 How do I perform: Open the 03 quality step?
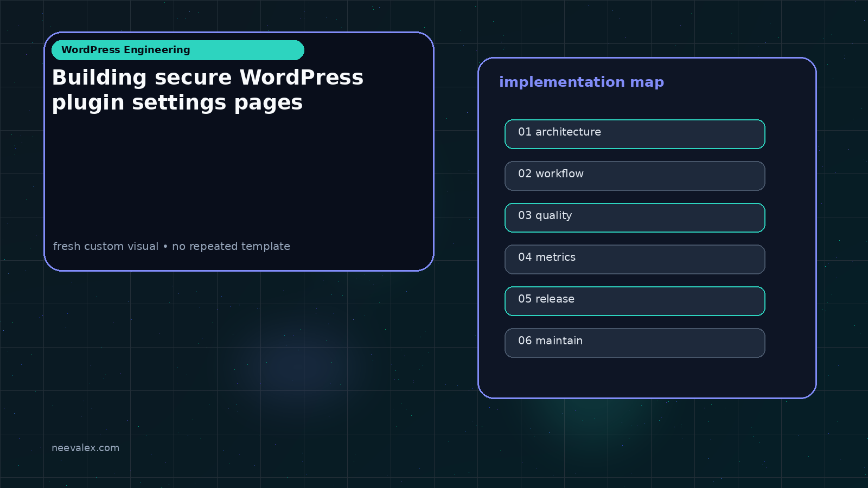point(635,217)
